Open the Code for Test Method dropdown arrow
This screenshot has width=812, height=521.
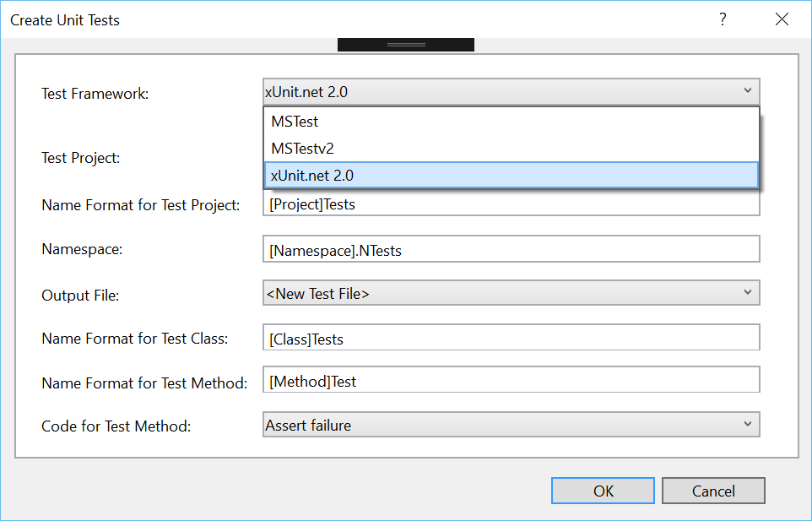[x=747, y=424]
